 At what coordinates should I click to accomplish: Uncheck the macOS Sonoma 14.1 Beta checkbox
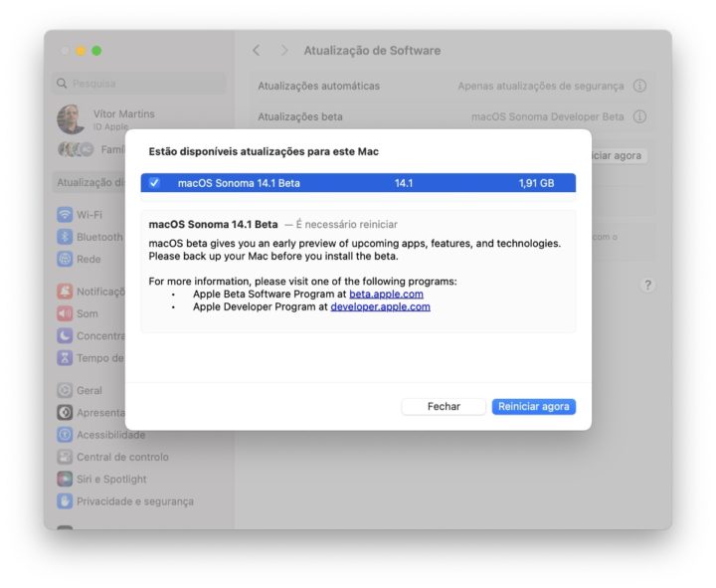click(154, 183)
